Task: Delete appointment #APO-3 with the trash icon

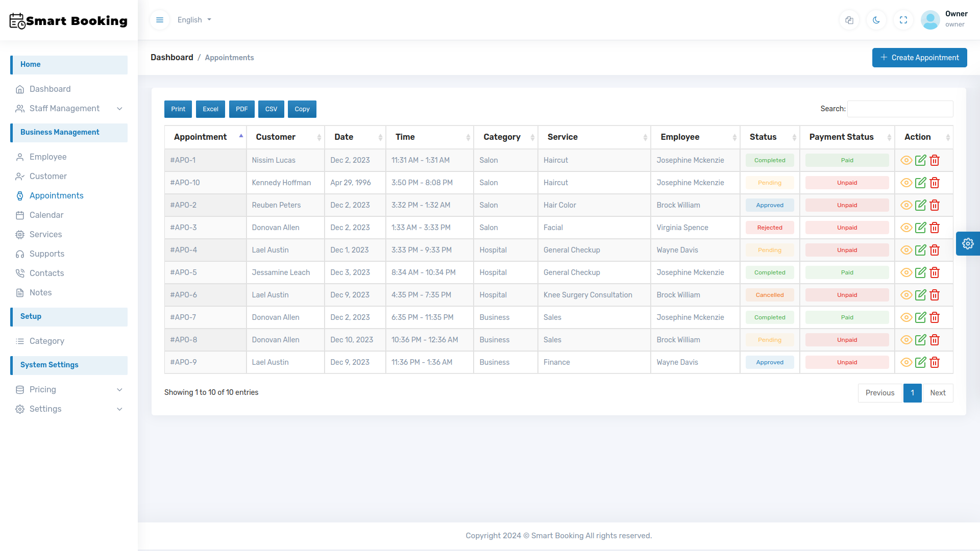Action: pyautogui.click(x=935, y=228)
